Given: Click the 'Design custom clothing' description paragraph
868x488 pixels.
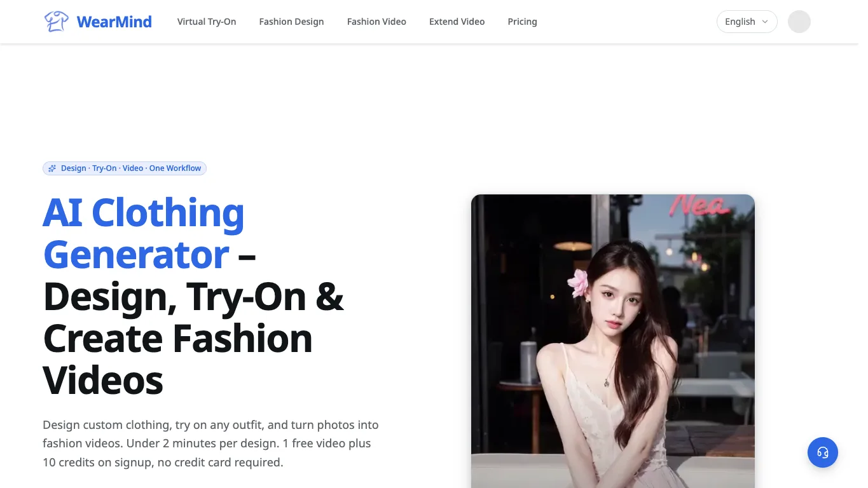Looking at the screenshot, I should coord(210,444).
